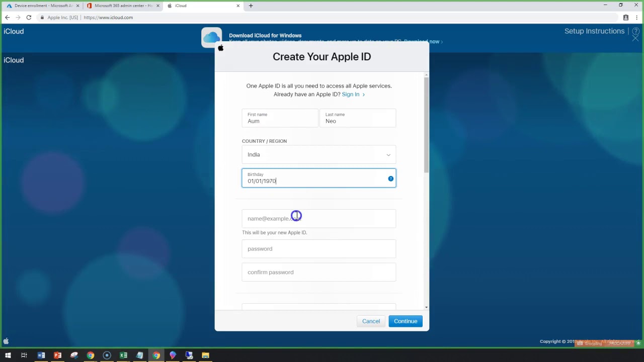Open the colorful balloon taskbar icon
Image resolution: width=644 pixels, height=362 pixels.
pos(173,355)
